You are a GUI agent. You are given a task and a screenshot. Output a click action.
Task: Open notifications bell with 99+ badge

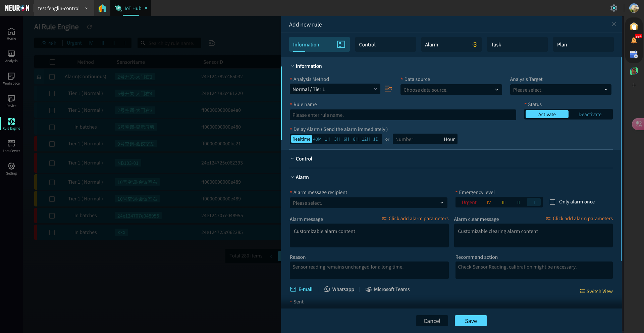tap(634, 40)
